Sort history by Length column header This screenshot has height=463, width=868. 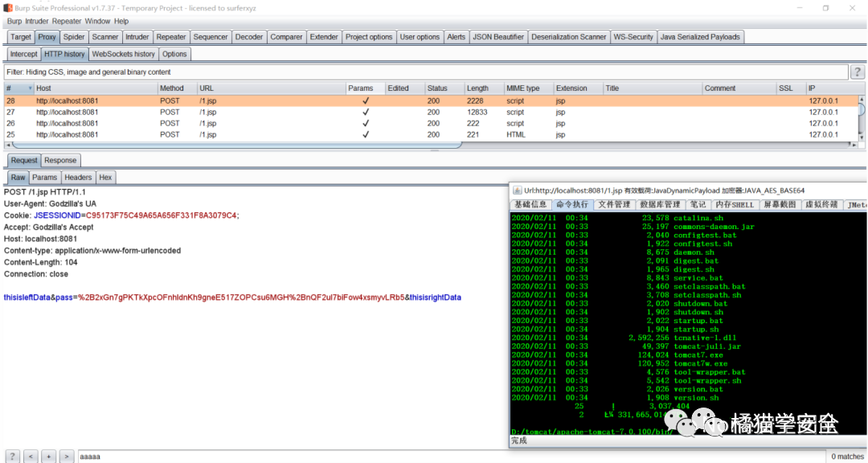coord(484,88)
